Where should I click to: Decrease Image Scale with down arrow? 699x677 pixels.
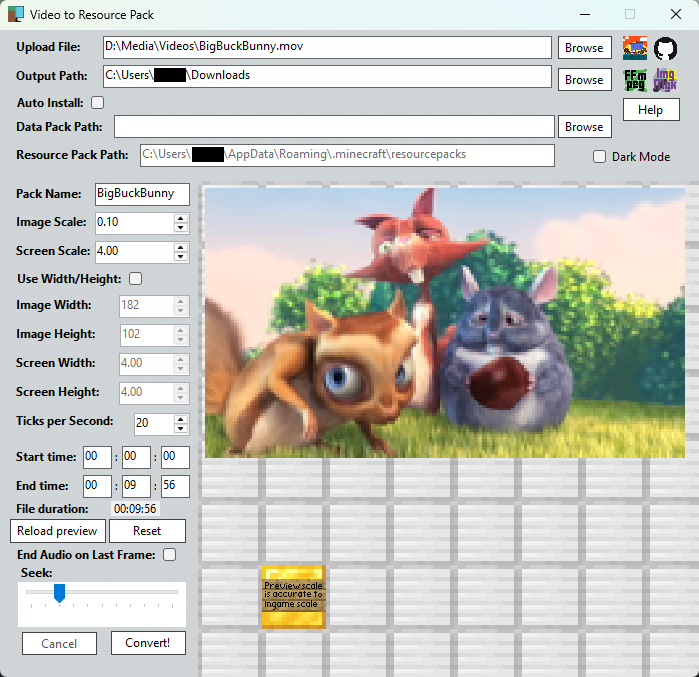[181, 228]
